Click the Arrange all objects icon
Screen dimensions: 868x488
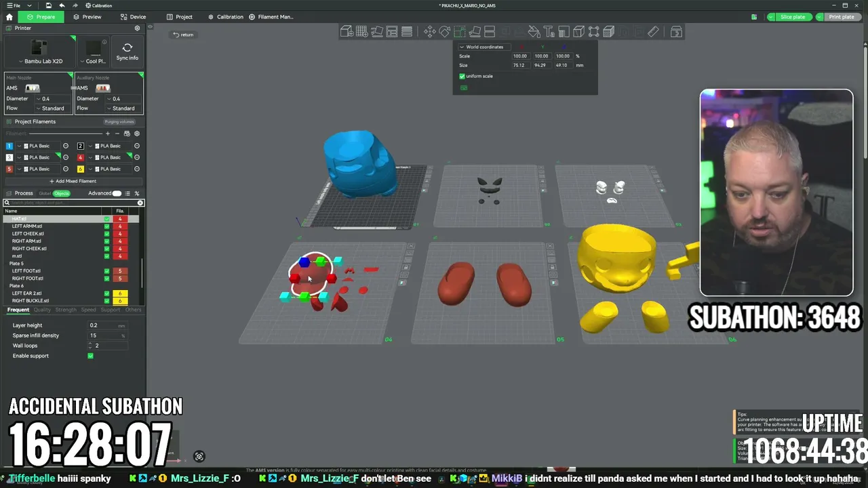click(x=392, y=32)
